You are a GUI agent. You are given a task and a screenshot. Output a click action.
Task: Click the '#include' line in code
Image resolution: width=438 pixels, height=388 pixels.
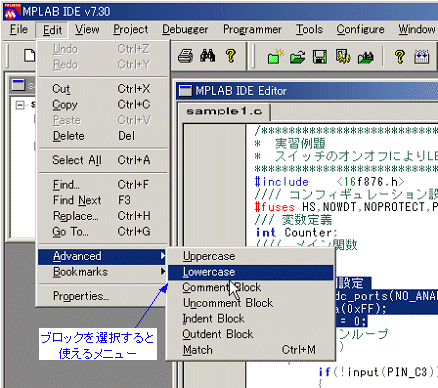point(329,182)
